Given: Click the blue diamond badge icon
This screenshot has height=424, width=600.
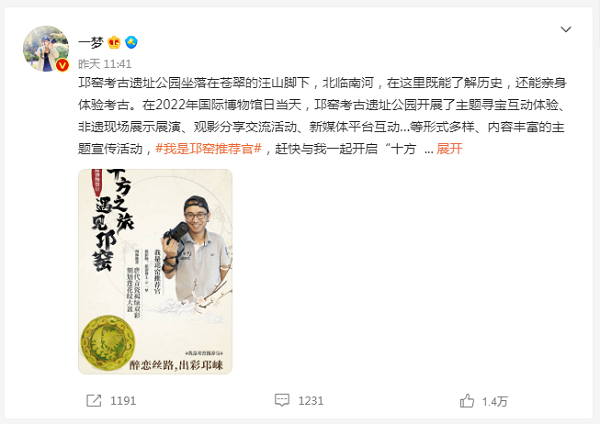Looking at the screenshot, I should coord(131,42).
